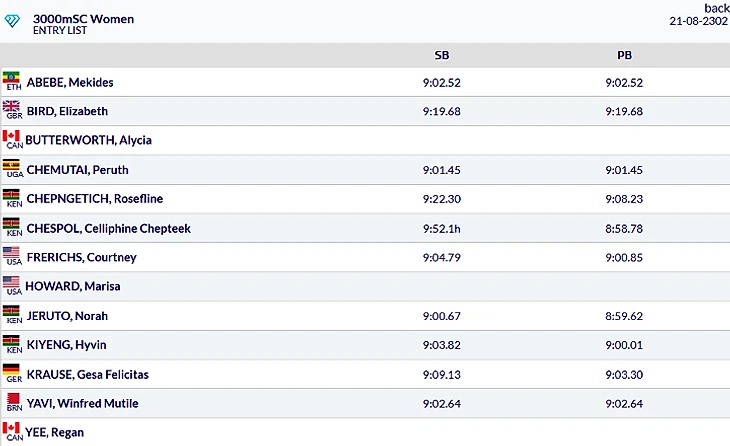730x446 pixels.
Task: Click Great Britain flag beside Elizabeth Bird
Action: pos(12,108)
